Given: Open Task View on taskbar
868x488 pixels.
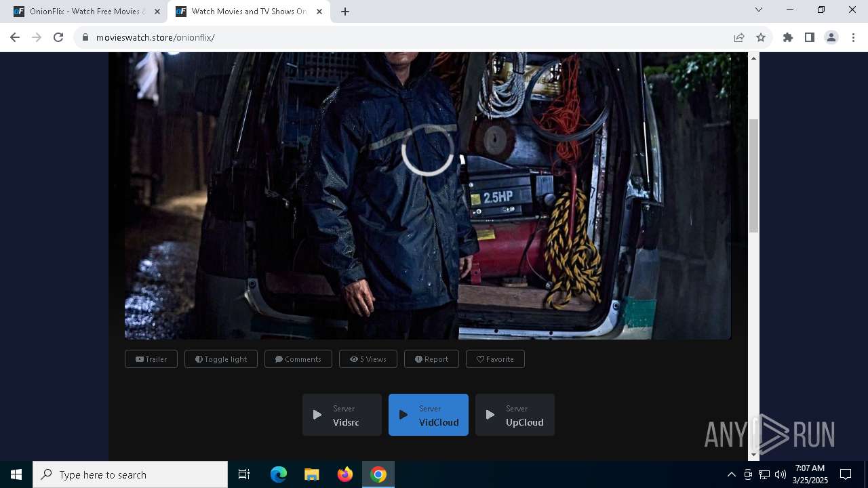Looking at the screenshot, I should pos(244,474).
